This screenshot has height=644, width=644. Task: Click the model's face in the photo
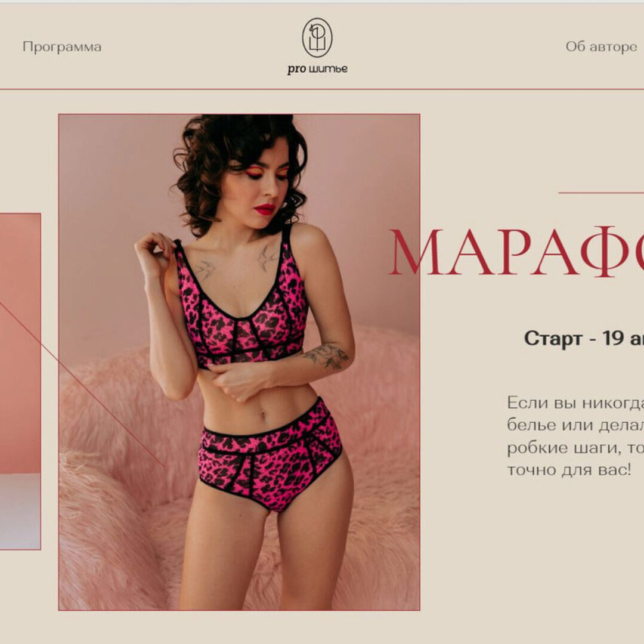(x=262, y=185)
